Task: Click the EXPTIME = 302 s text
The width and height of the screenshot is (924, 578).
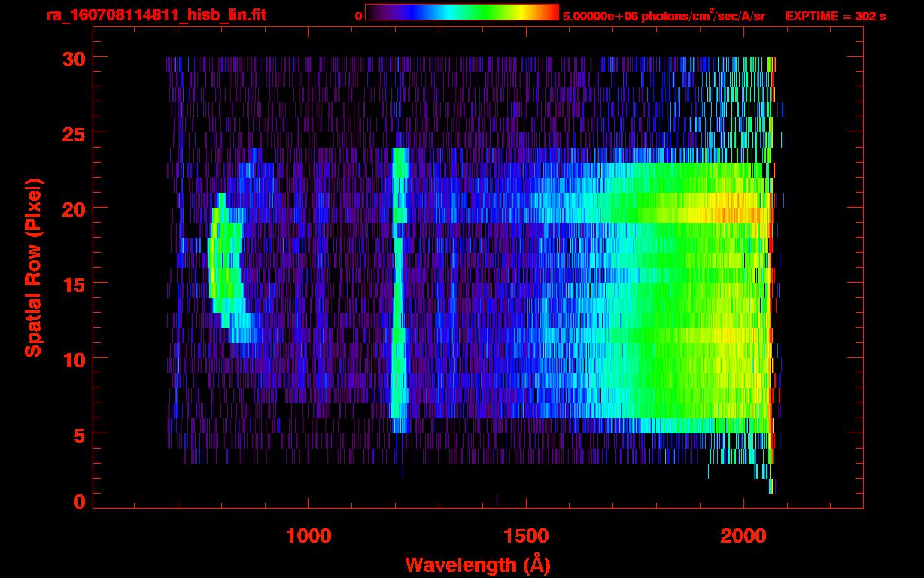Action: [835, 16]
